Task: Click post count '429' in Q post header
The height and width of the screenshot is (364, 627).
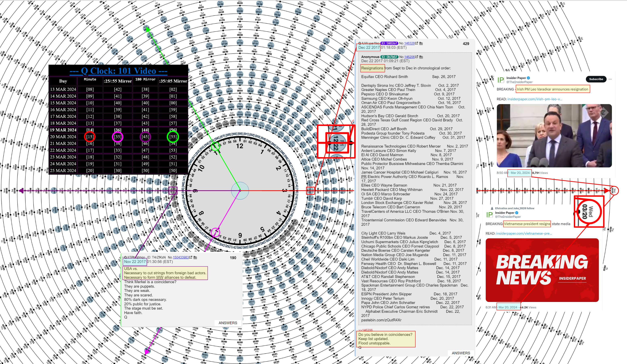Action: (x=466, y=43)
